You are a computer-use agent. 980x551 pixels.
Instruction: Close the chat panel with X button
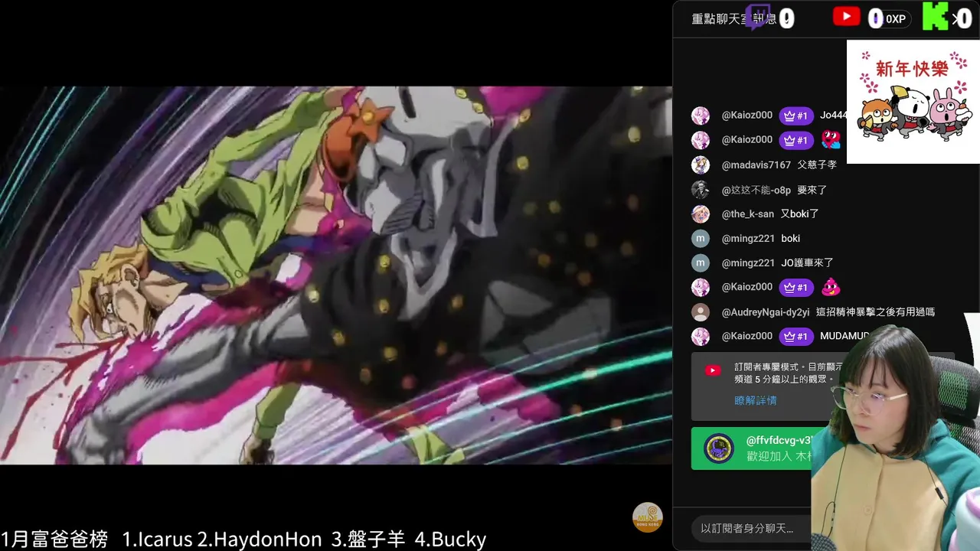[x=955, y=18]
